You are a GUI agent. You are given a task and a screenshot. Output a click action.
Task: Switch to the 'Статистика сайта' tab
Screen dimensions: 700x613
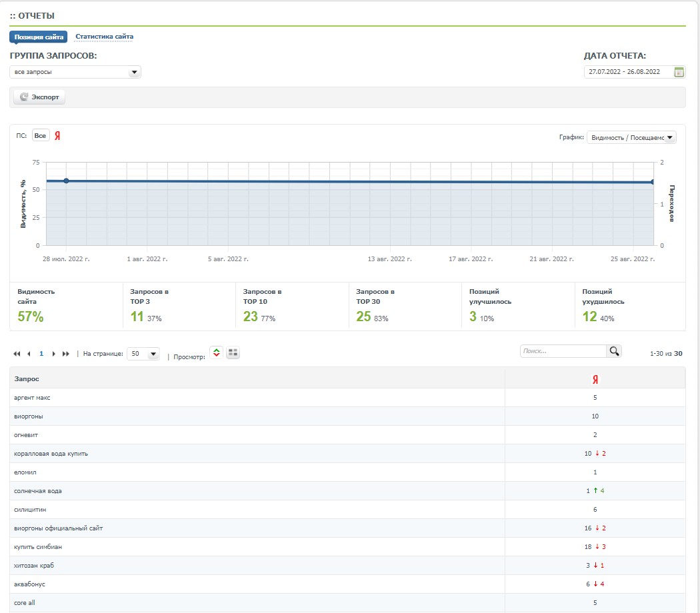click(104, 37)
